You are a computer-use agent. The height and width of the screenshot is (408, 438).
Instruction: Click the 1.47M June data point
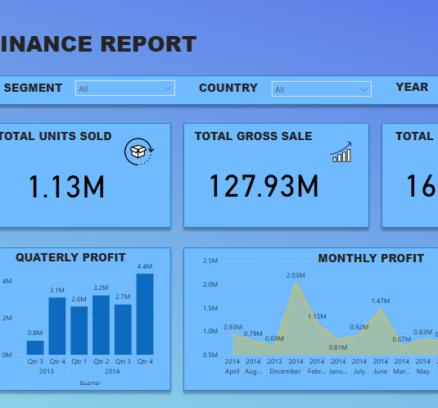(381, 309)
